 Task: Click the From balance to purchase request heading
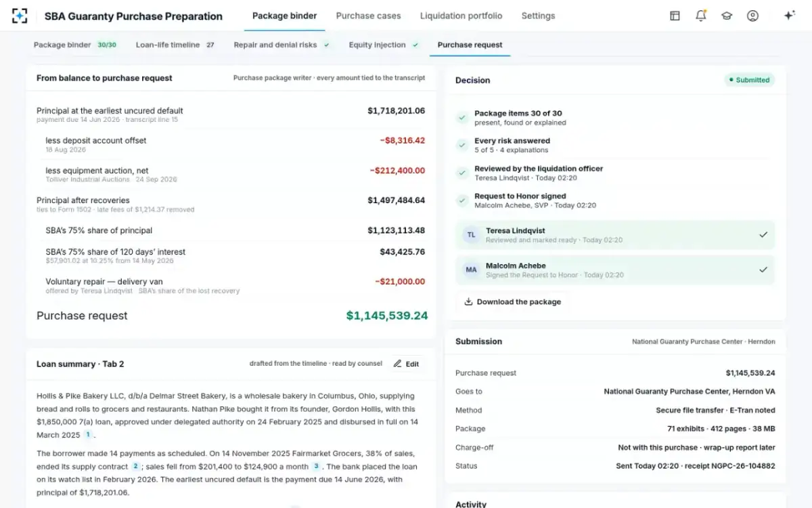(104, 78)
